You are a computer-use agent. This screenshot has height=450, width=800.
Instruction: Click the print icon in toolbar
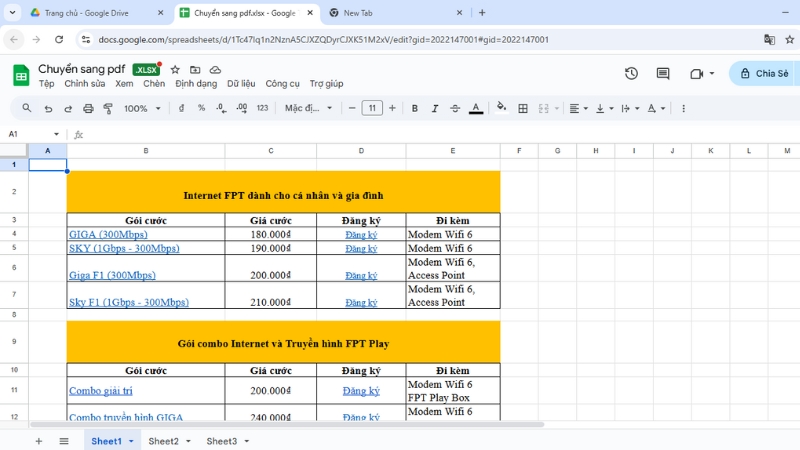point(88,108)
